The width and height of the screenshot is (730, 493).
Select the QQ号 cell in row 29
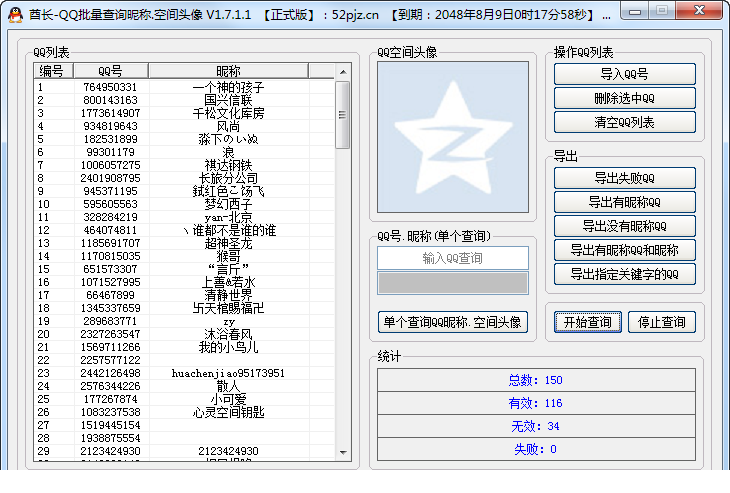[x=110, y=452]
